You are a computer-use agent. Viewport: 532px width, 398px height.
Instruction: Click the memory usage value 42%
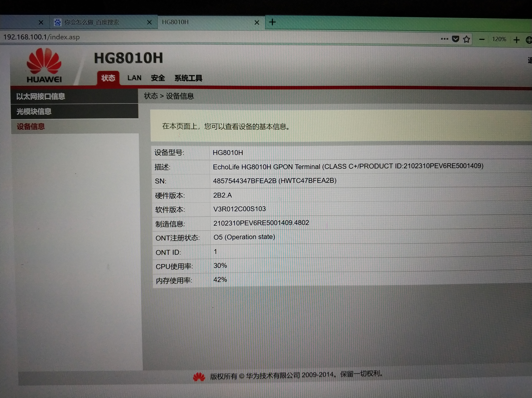click(x=220, y=279)
